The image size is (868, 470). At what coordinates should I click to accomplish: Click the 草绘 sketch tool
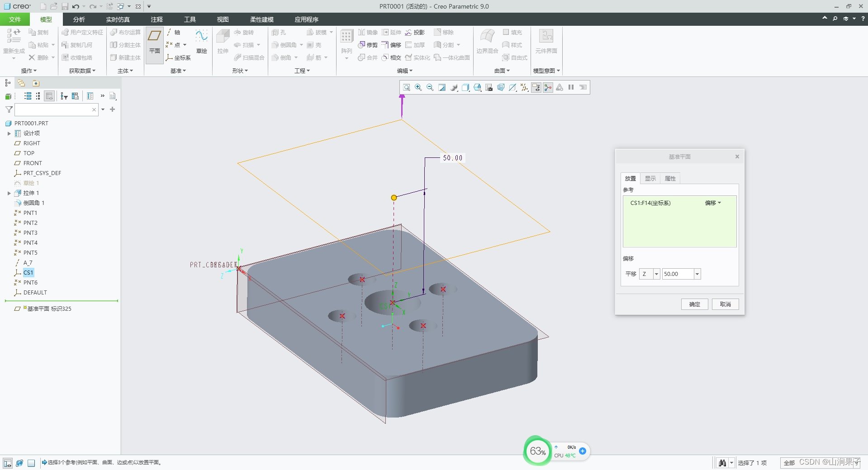point(201,41)
